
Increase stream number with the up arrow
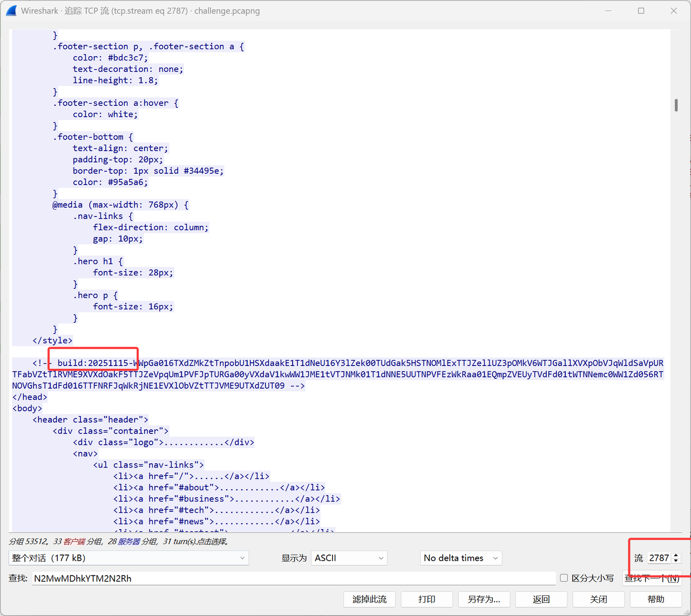click(676, 555)
